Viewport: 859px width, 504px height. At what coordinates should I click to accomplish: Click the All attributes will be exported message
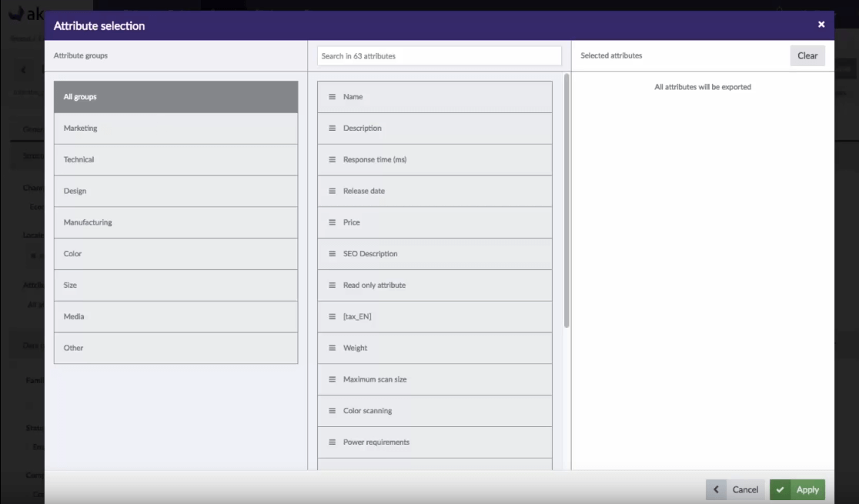coord(702,86)
